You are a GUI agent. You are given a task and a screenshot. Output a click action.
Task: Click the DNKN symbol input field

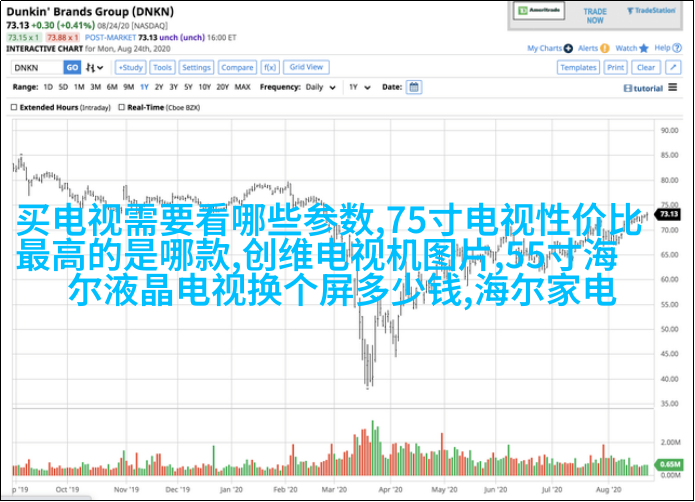(x=37, y=67)
